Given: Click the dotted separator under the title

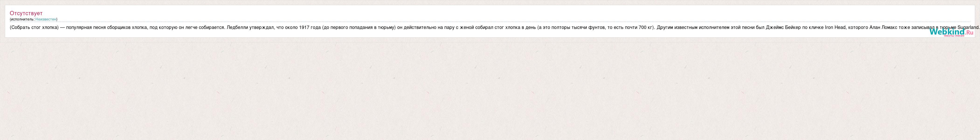Looking at the screenshot, I should pos(490,22).
